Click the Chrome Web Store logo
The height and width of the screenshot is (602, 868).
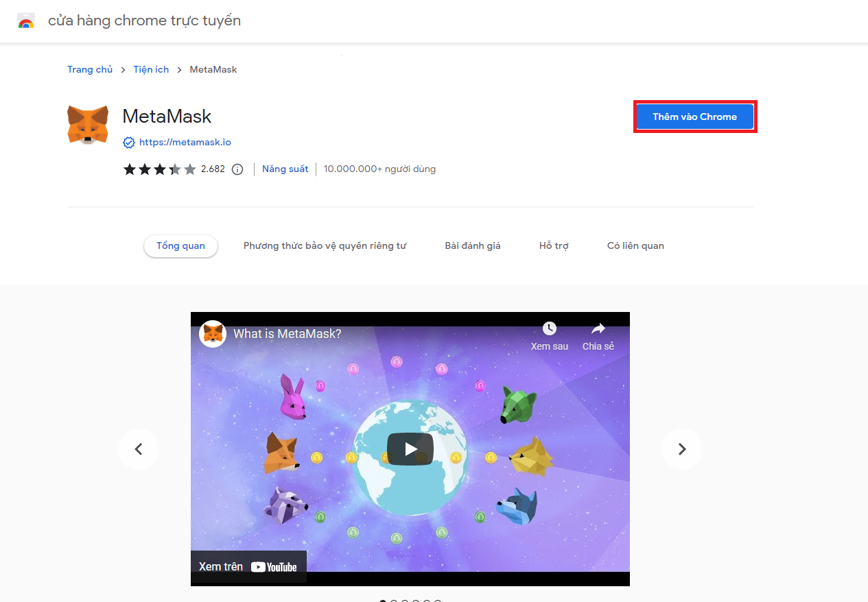25,20
